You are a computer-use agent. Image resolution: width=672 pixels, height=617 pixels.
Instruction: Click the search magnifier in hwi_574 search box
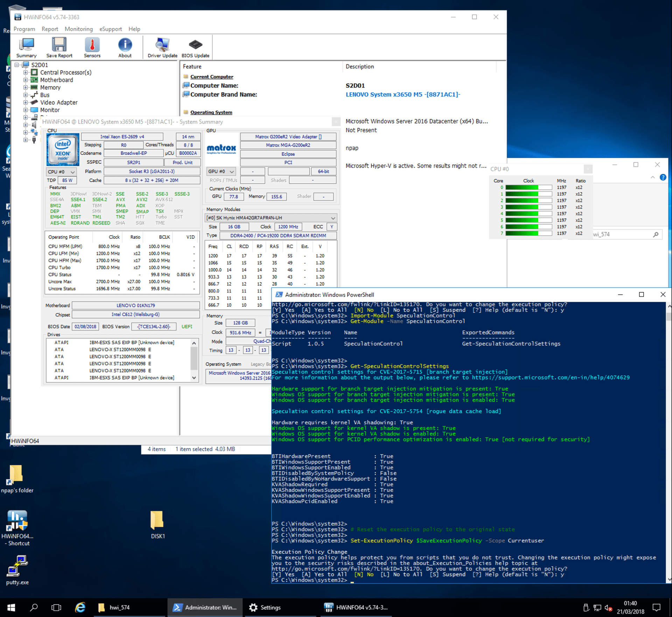point(656,234)
